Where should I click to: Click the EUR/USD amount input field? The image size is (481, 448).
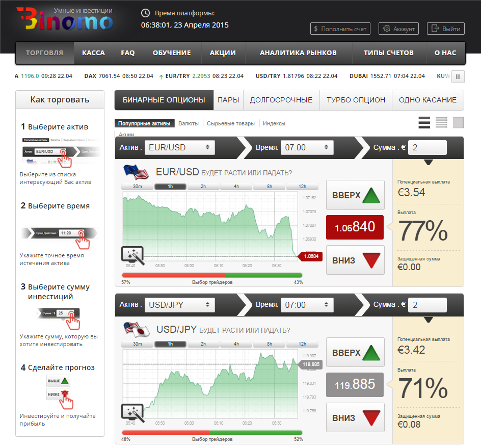point(427,148)
